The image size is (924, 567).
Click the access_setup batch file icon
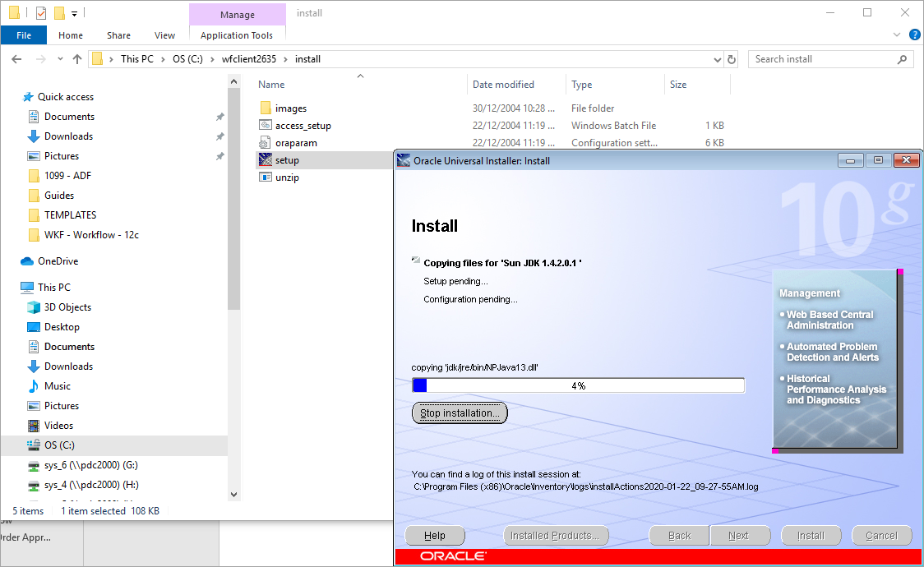pyautogui.click(x=267, y=125)
